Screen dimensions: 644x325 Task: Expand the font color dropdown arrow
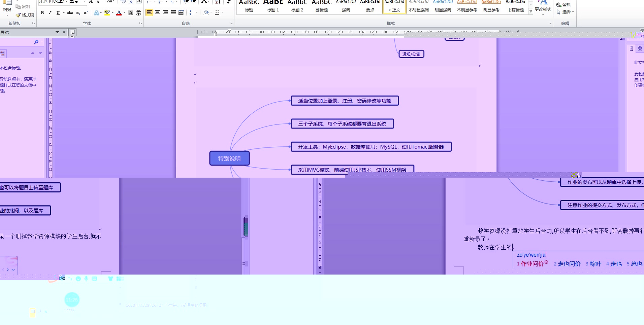pyautogui.click(x=124, y=13)
